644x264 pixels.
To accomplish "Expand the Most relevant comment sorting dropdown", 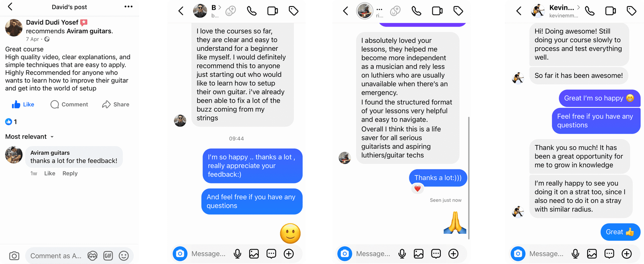I will [29, 137].
